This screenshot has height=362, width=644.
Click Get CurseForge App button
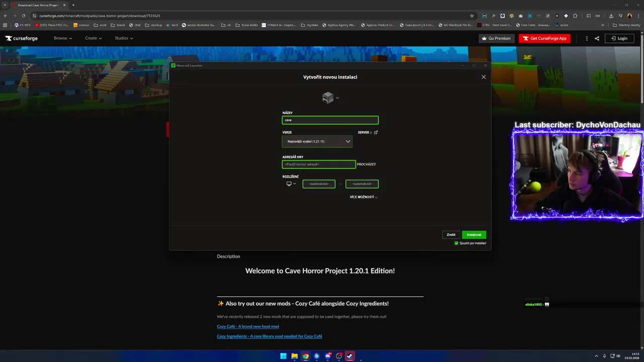click(544, 38)
